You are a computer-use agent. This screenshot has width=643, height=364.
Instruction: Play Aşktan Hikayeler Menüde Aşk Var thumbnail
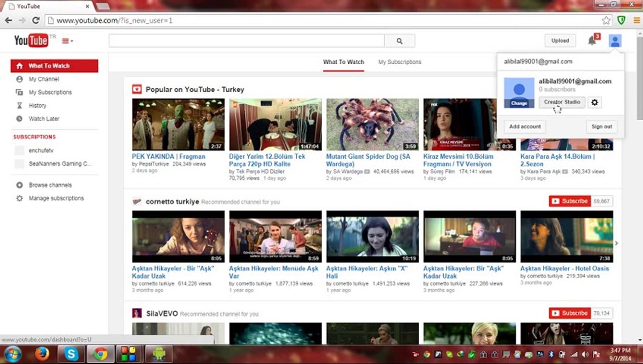275,237
